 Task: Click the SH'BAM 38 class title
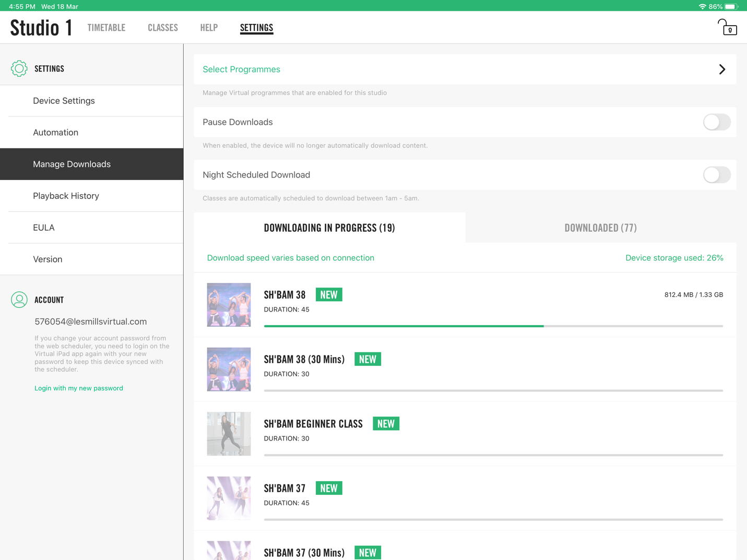coord(284,295)
